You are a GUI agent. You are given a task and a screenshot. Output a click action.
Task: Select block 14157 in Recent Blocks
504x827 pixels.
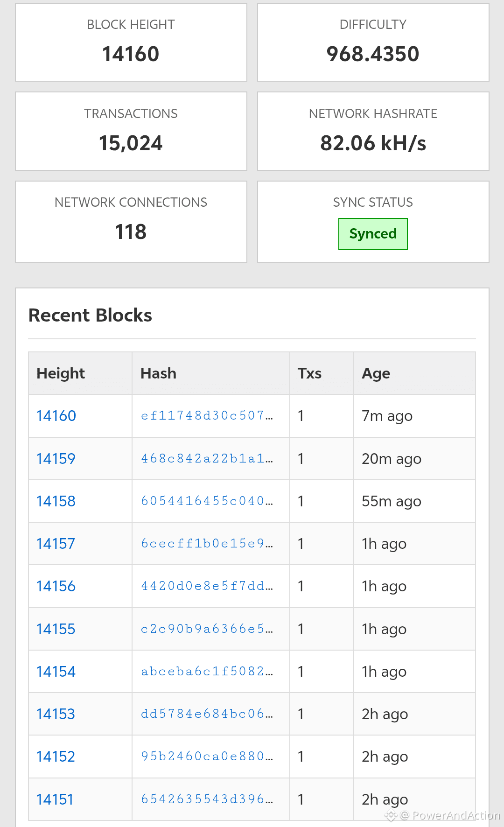click(x=56, y=544)
